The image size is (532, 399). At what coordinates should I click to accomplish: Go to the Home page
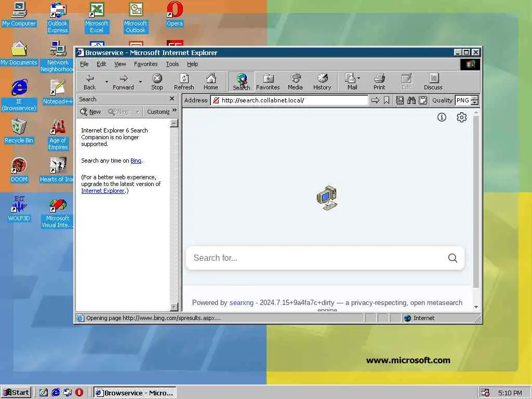211,82
